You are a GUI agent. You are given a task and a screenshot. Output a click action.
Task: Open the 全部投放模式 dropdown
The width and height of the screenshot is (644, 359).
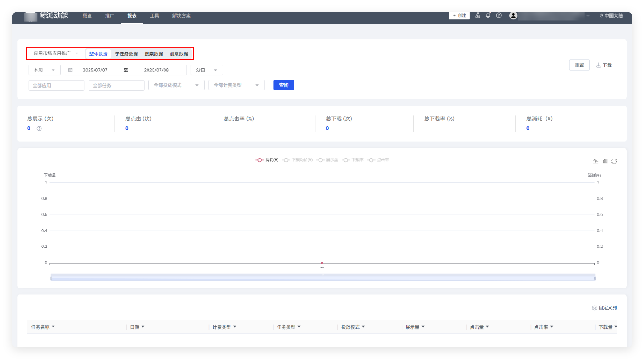tap(176, 85)
